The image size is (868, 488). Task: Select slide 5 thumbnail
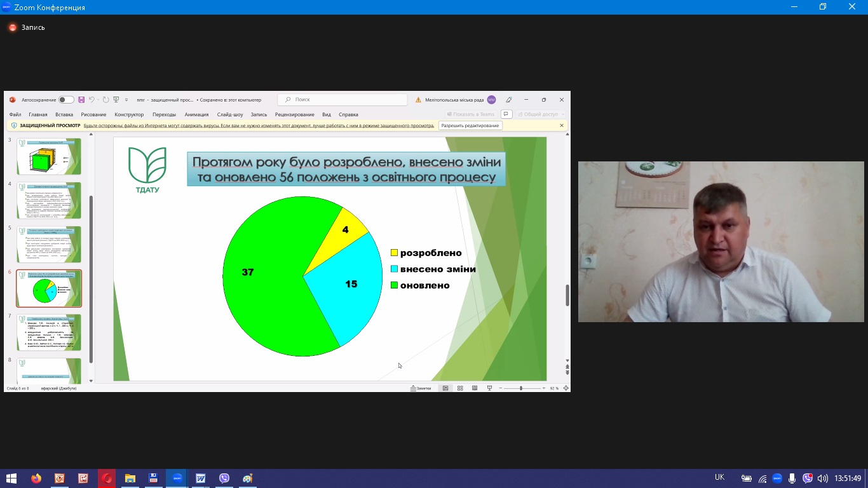tap(49, 244)
